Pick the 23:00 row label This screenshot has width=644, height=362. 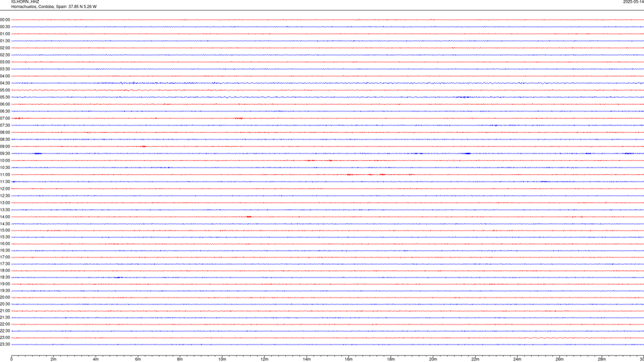click(5, 337)
